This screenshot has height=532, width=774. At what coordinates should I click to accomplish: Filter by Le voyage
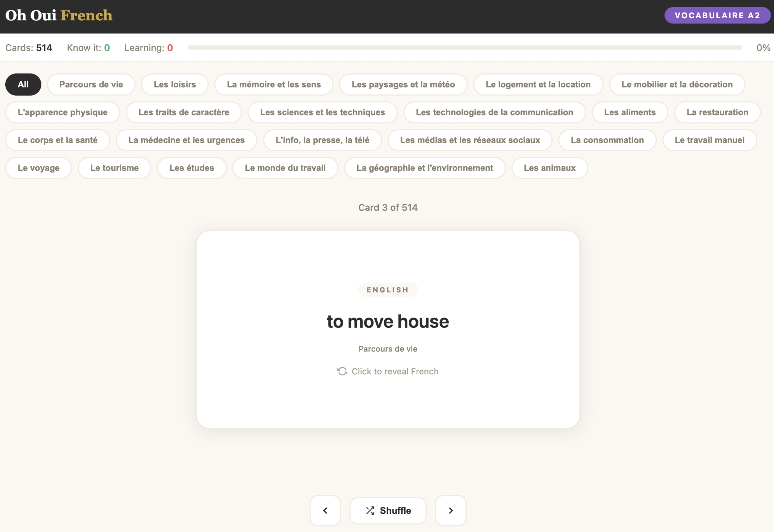pos(39,168)
